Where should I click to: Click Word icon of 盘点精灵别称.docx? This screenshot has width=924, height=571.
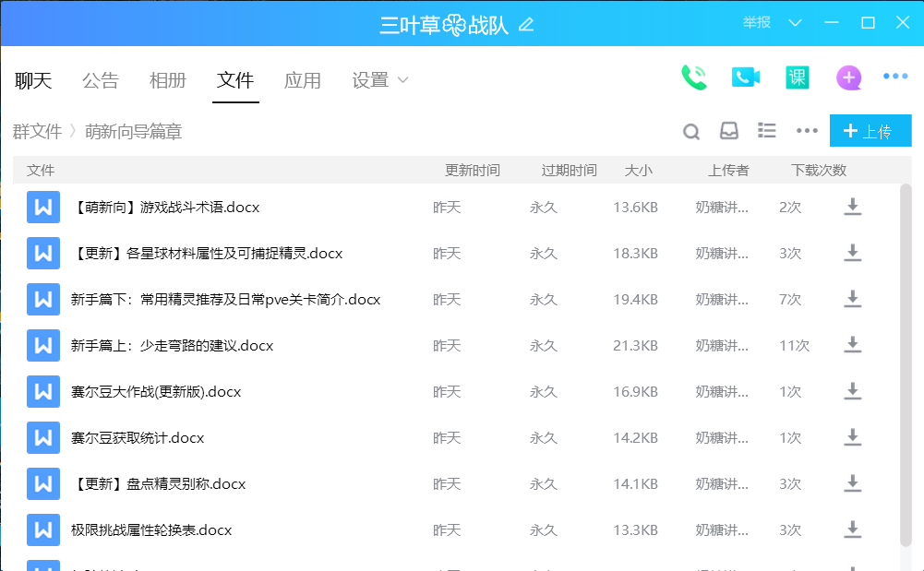(x=43, y=484)
